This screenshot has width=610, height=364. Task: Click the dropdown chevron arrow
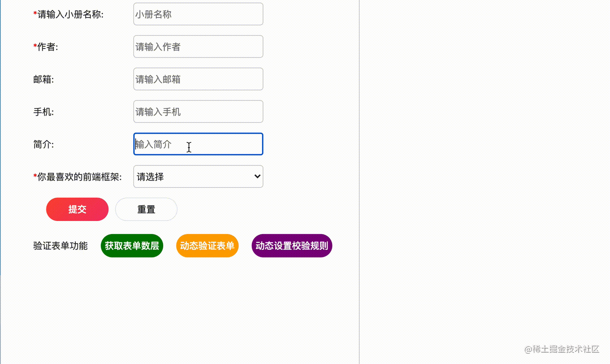tap(256, 176)
